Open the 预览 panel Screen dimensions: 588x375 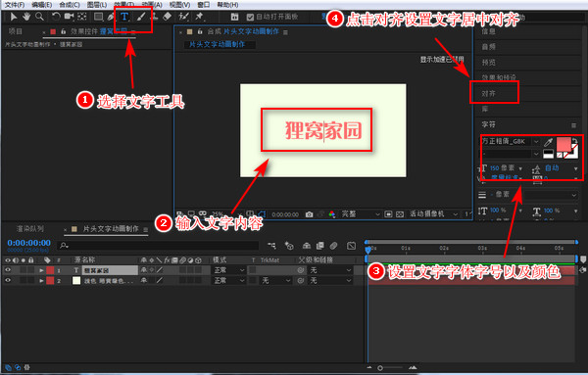click(x=489, y=63)
